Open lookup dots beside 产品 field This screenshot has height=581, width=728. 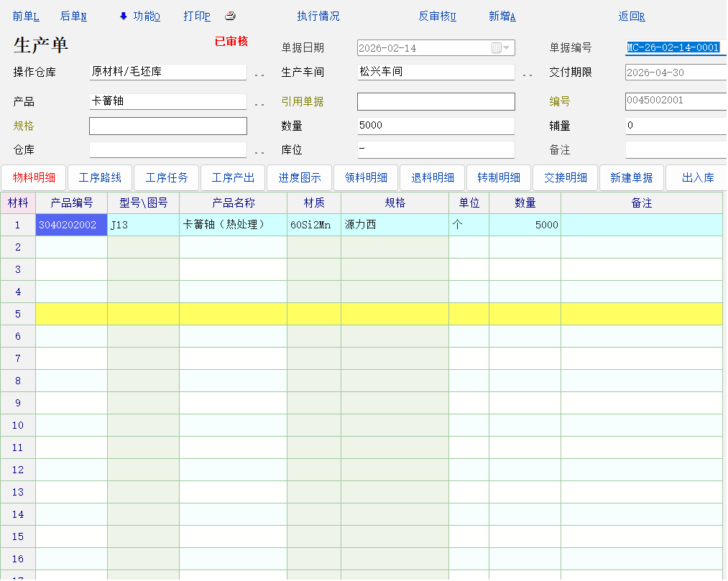pos(259,104)
